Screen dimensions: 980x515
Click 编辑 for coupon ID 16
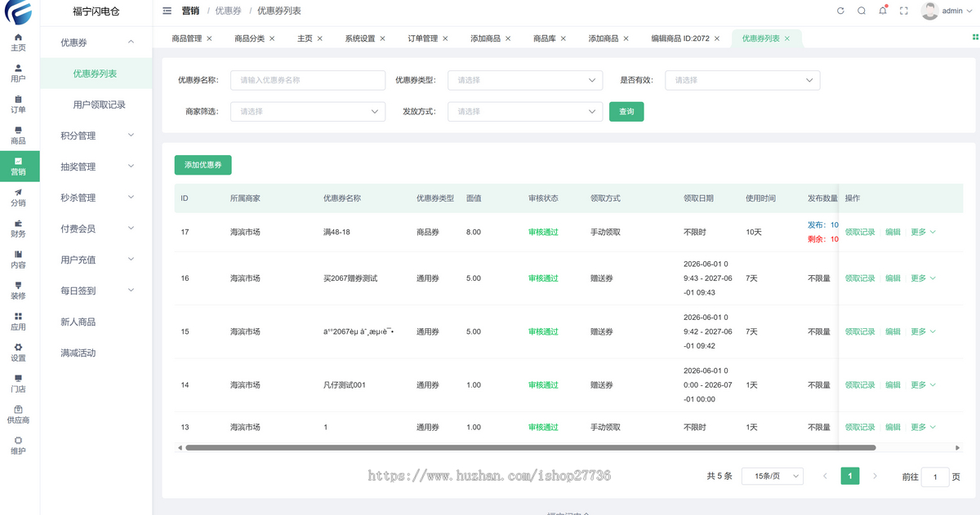pos(893,278)
